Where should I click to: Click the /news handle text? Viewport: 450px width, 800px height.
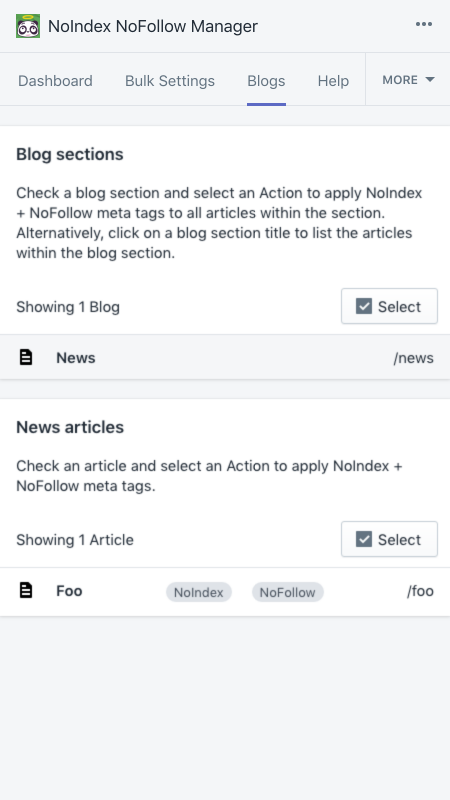[413, 358]
